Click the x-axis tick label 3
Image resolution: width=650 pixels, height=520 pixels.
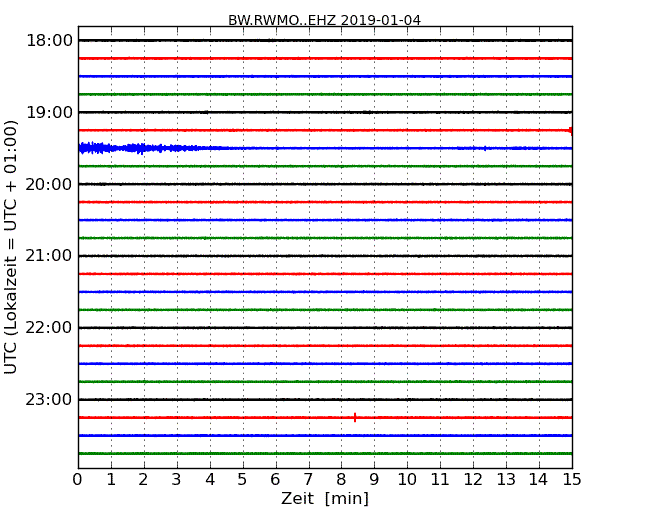pos(177,480)
